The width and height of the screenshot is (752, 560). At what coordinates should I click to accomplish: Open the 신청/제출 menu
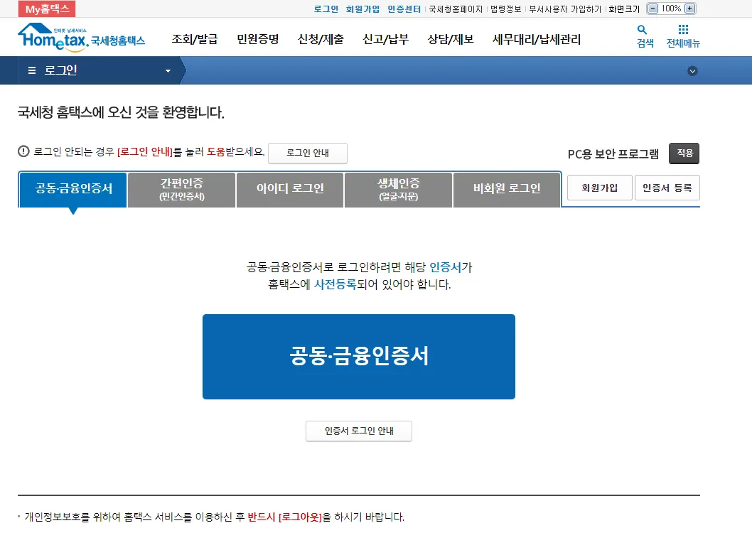[321, 39]
